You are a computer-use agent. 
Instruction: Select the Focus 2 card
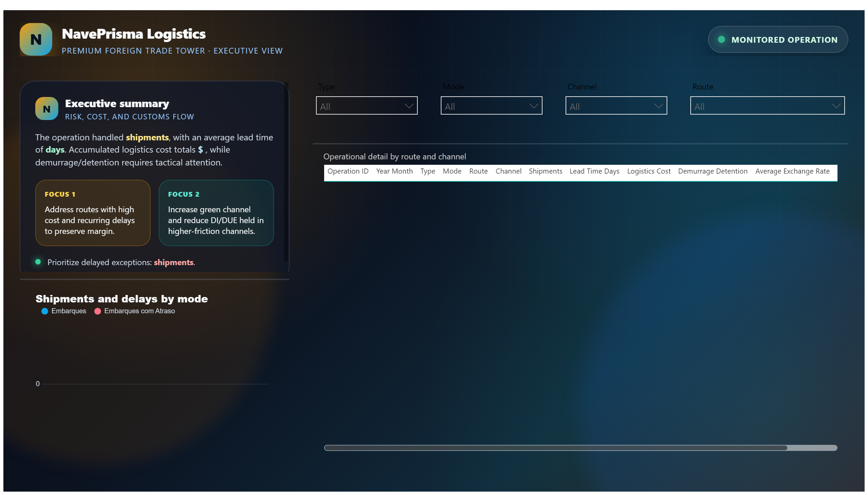(216, 213)
